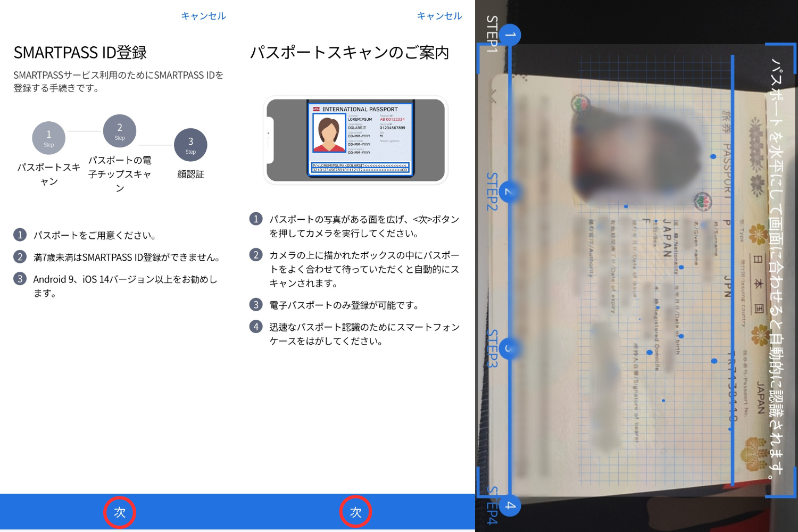798x532 pixels.
Task: Tap the STEP4 marker near bottom of camera
Action: coord(509,506)
